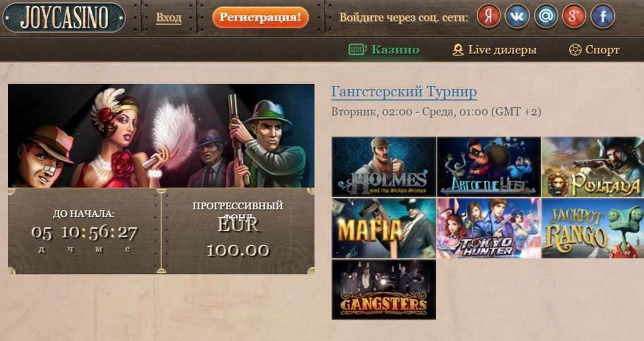Image resolution: width=644 pixels, height=341 pixels.
Task: Switch to Live дилеры section
Action: tap(494, 50)
